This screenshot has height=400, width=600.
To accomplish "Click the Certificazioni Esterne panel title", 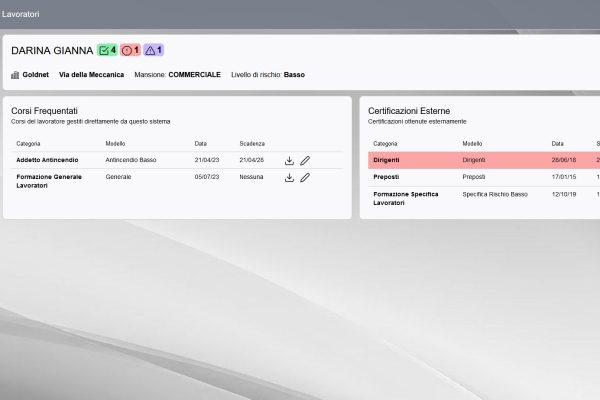I will (409, 111).
